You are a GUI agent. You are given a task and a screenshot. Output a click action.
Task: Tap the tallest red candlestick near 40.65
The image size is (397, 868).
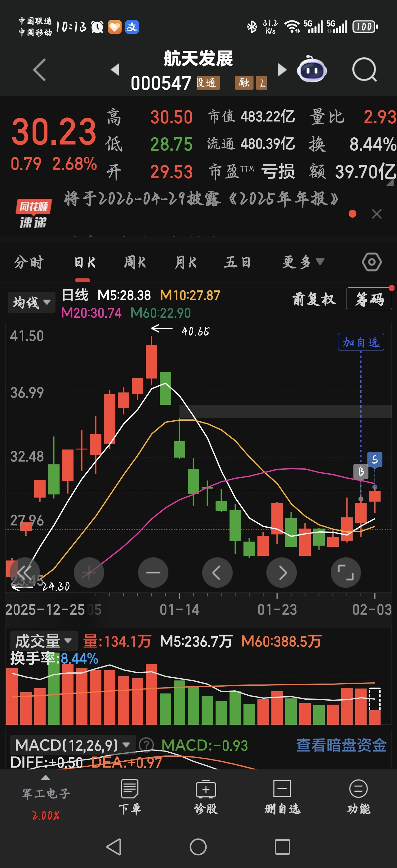pos(152,361)
